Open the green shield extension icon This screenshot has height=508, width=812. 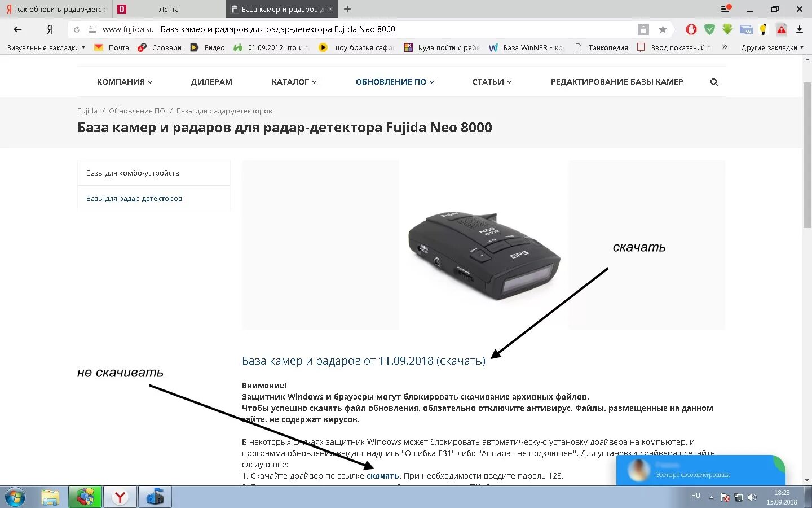point(709,29)
